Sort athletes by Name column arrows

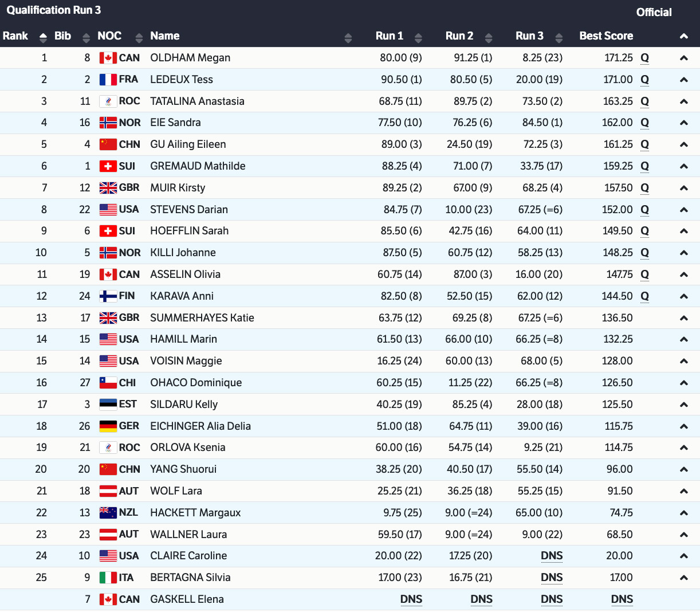click(x=348, y=38)
